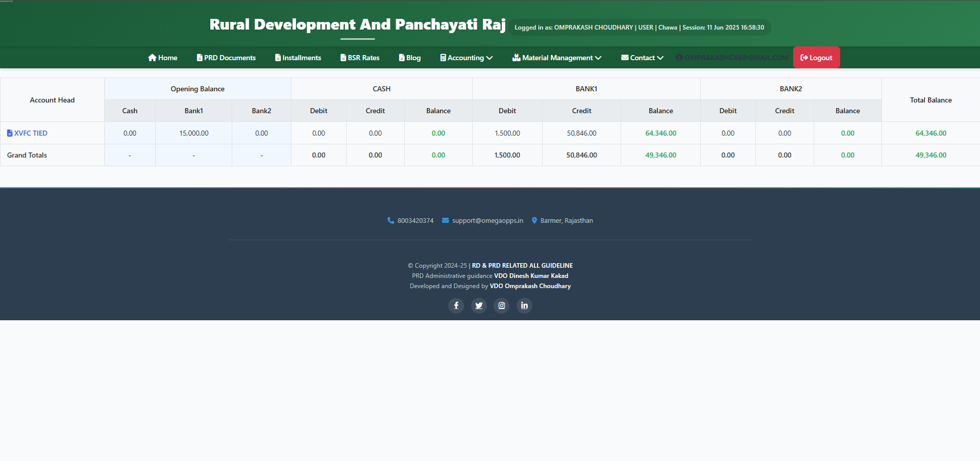Viewport: 980px width, 461px height.
Task: Open the XVFC TIED account link
Action: point(32,133)
